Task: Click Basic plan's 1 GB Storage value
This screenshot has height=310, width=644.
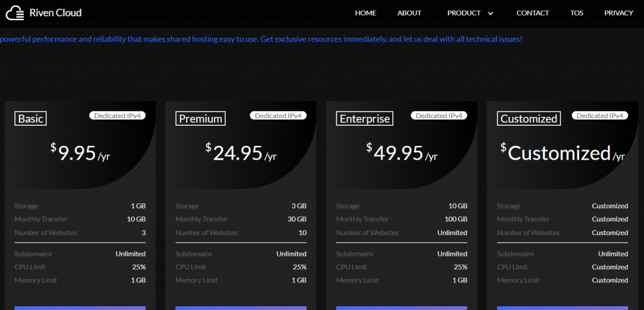Action: coord(138,206)
